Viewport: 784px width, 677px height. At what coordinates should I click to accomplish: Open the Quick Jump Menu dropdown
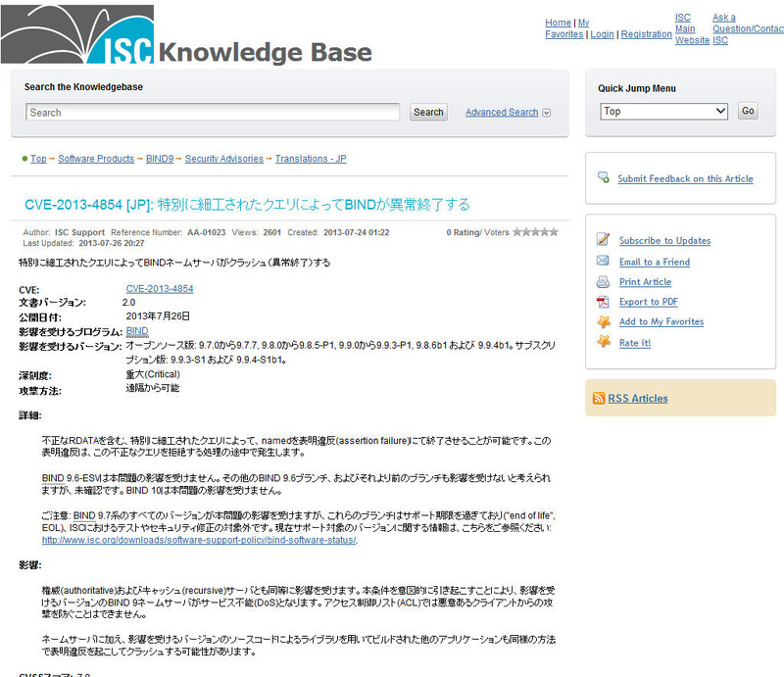(x=663, y=112)
